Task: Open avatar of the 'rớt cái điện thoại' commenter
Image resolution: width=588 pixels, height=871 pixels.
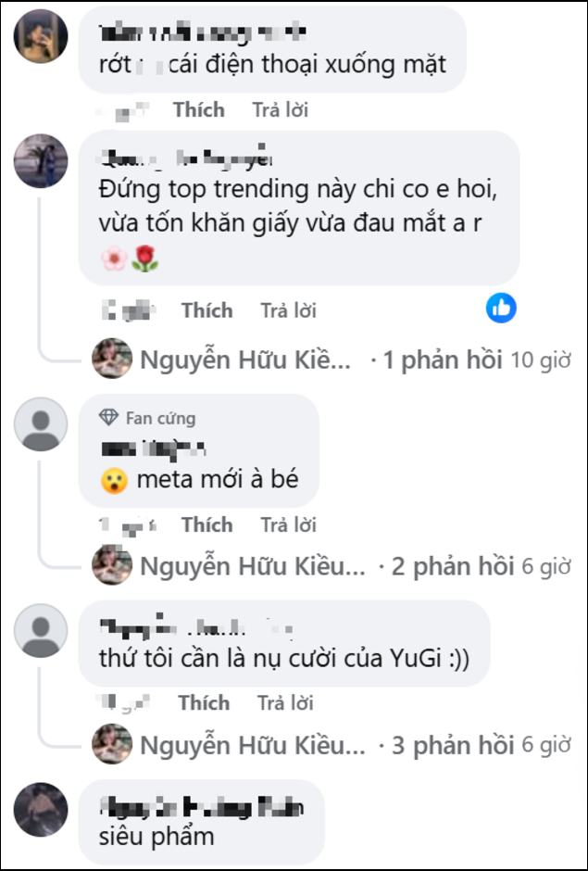Action: tap(41, 36)
